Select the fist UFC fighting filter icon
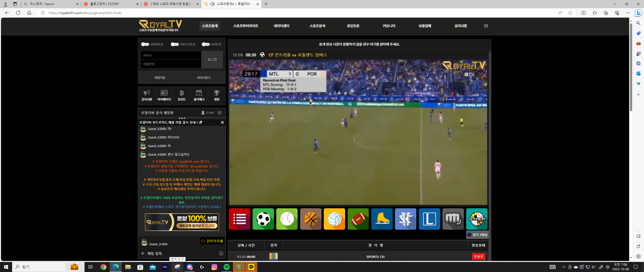Image resolution: width=644 pixels, height=272 pixels. (x=453, y=219)
